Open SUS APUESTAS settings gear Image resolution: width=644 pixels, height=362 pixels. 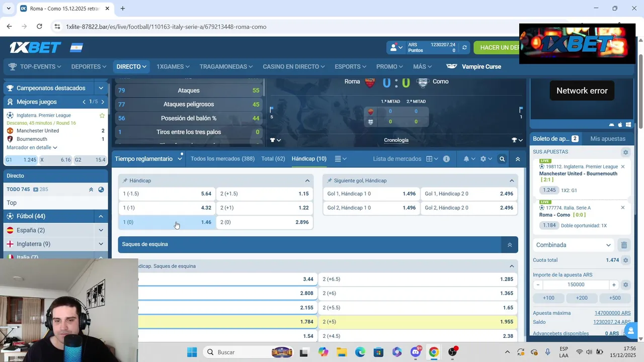[x=625, y=152]
